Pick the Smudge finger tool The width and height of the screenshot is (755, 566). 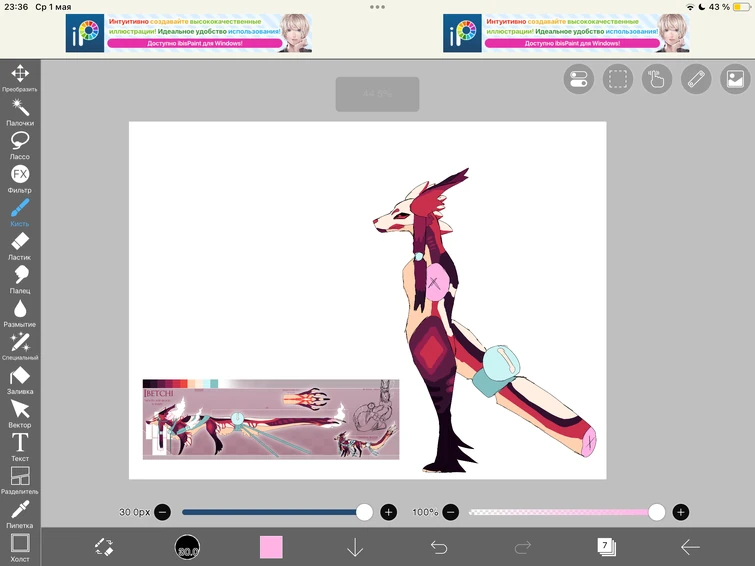point(20,276)
